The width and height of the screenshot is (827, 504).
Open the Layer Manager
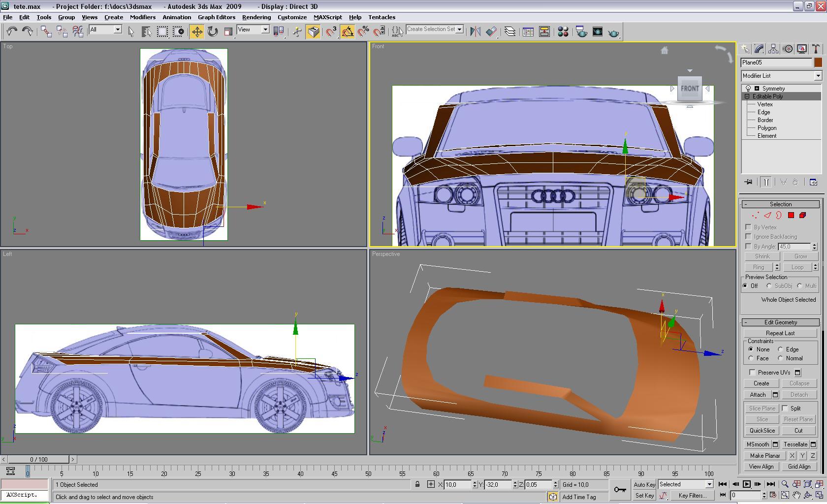pyautogui.click(x=510, y=31)
